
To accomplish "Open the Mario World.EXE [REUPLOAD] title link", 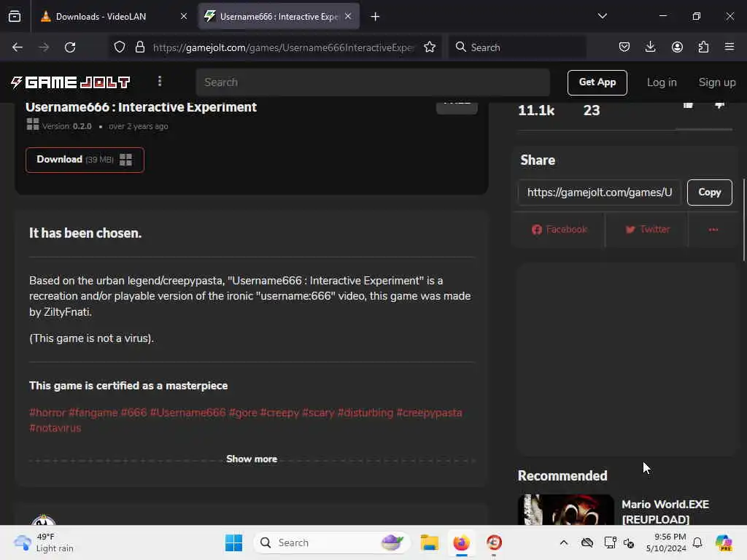I will [665, 511].
